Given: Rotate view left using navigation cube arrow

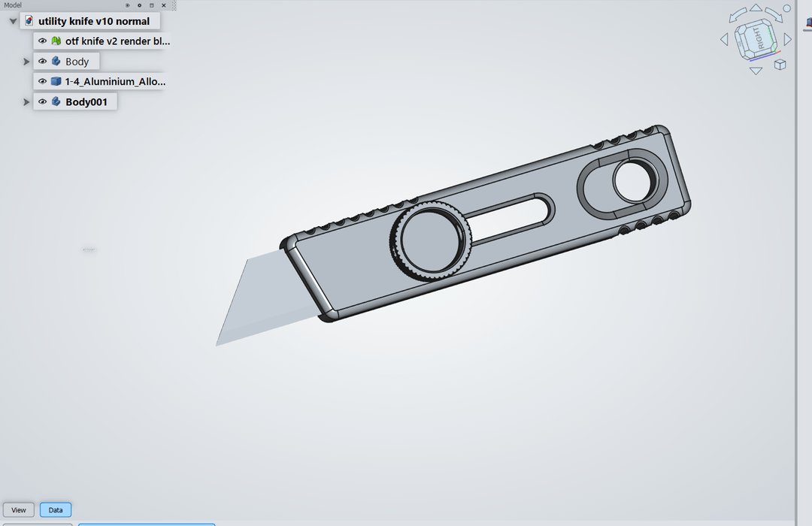Looking at the screenshot, I should click(x=724, y=39).
